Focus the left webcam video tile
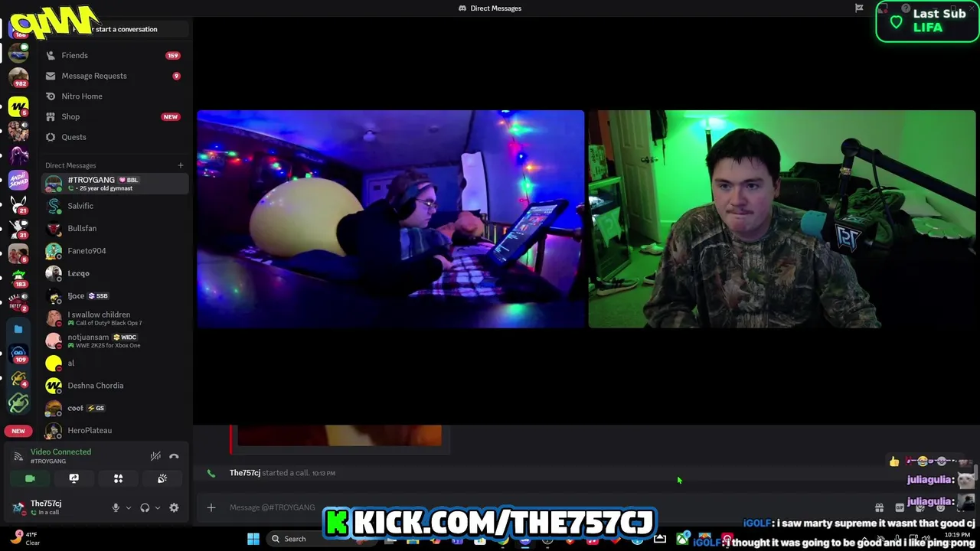The image size is (980, 551). (390, 219)
